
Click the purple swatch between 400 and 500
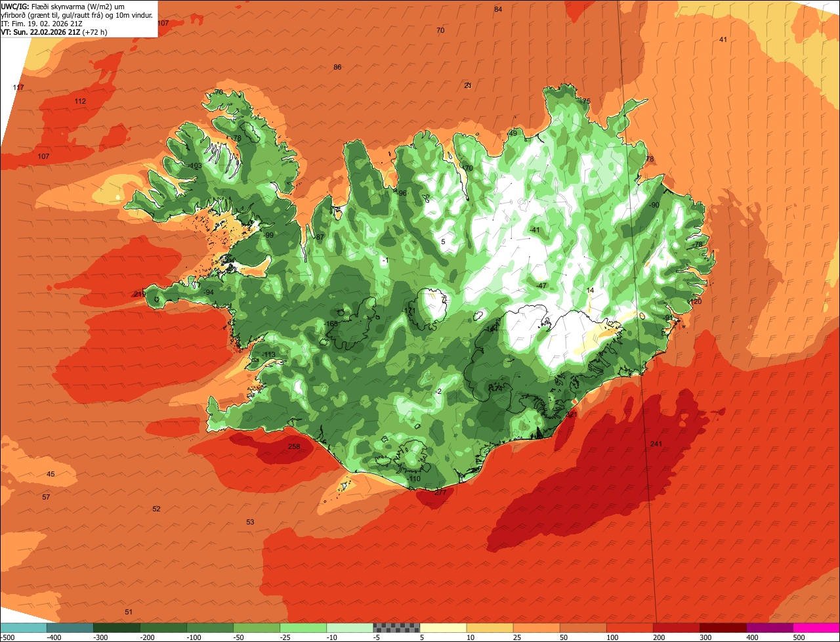(x=770, y=628)
